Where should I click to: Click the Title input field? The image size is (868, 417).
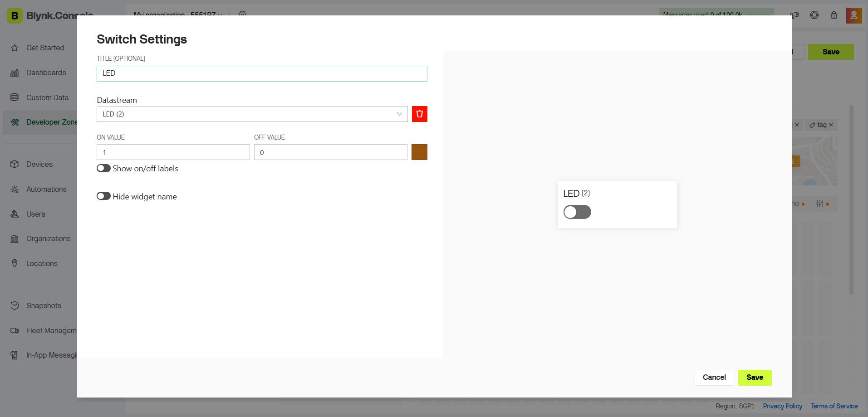pyautogui.click(x=262, y=73)
